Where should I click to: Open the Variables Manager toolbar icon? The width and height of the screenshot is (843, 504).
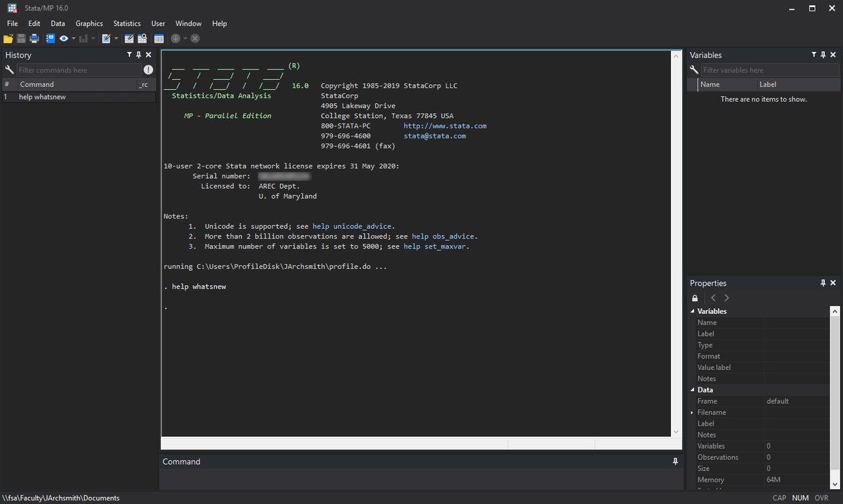pos(159,39)
